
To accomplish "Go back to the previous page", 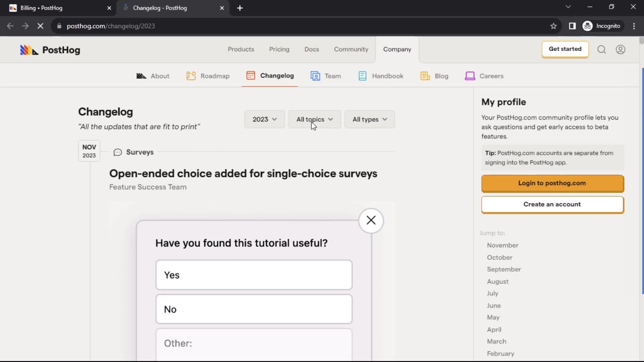I will pos(10,26).
